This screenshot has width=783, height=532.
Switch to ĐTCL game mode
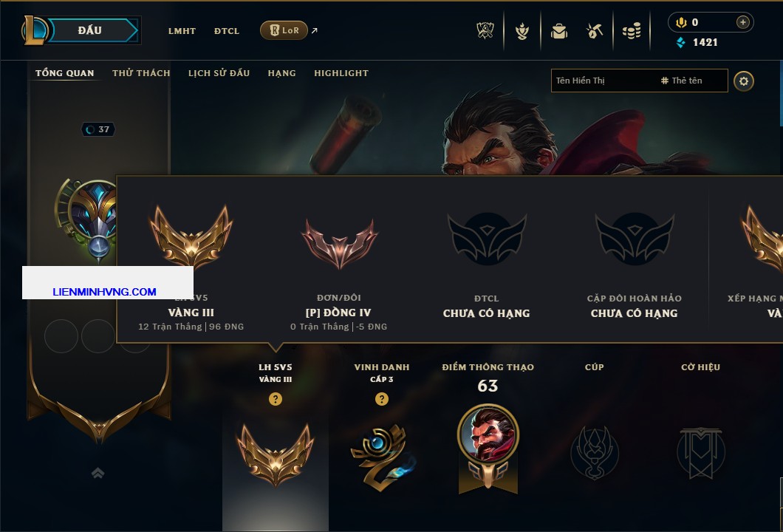tap(227, 31)
